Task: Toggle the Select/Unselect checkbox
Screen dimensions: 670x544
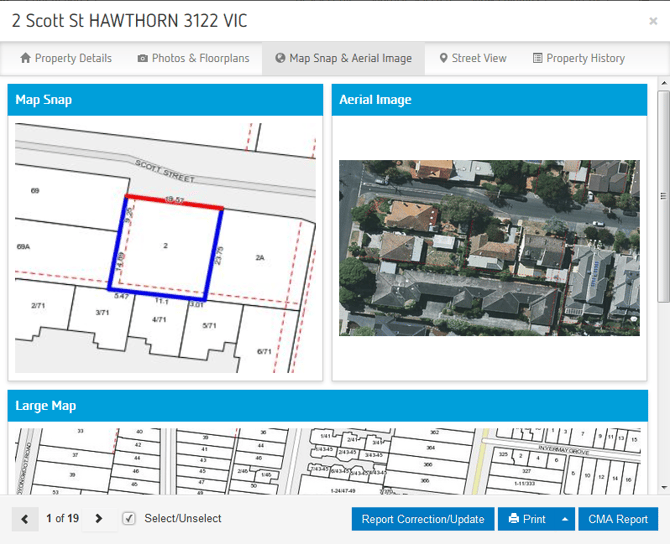Action: pos(128,518)
